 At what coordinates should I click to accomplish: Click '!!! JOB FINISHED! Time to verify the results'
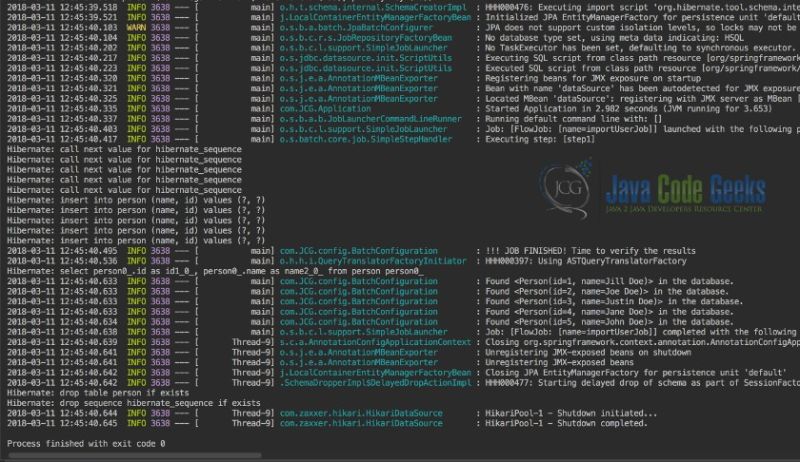pos(590,251)
